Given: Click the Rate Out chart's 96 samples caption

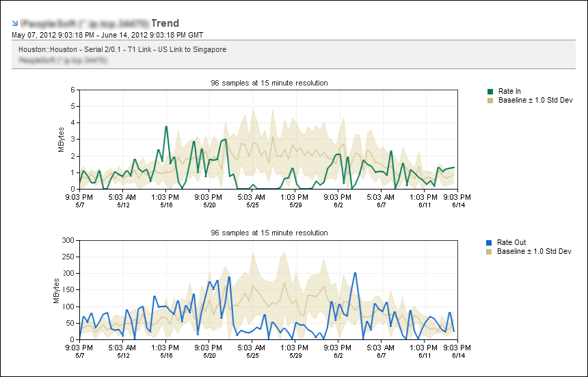Looking at the screenshot, I should click(269, 233).
